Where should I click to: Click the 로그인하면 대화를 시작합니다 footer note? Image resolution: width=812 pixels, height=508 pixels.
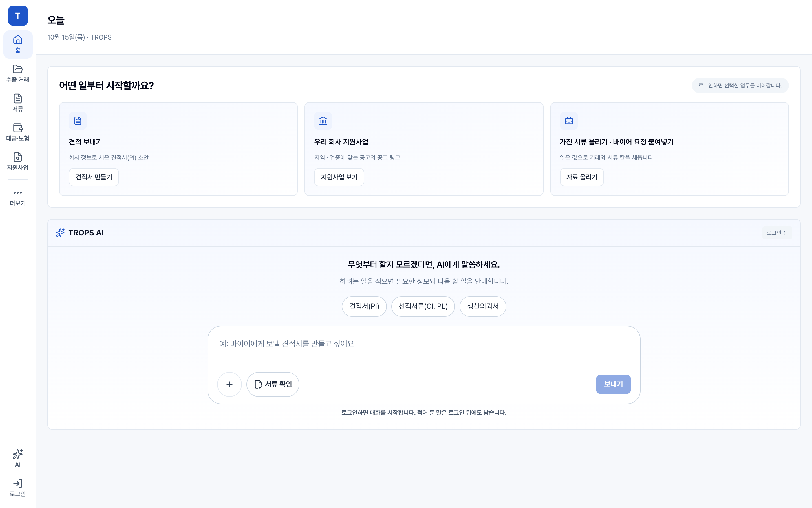424,413
